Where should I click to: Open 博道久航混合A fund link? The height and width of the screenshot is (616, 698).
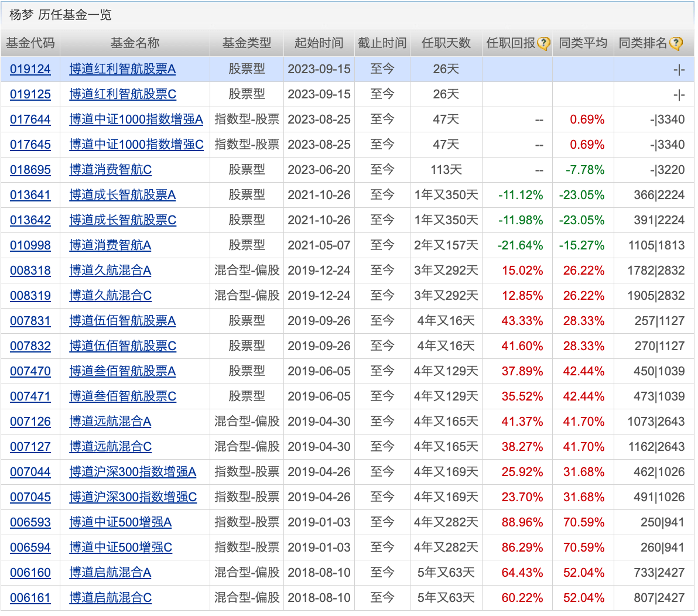(x=110, y=271)
